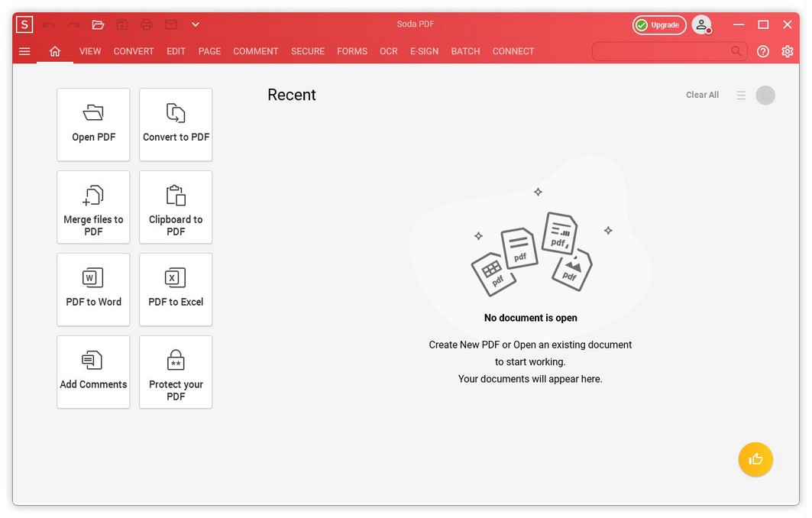The width and height of the screenshot is (812, 518).
Task: Select the FORMS tab
Action: (352, 51)
